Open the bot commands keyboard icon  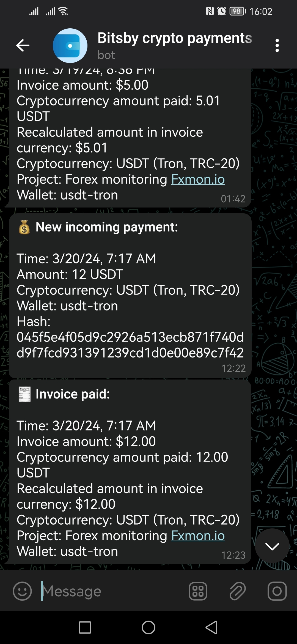pos(198,591)
